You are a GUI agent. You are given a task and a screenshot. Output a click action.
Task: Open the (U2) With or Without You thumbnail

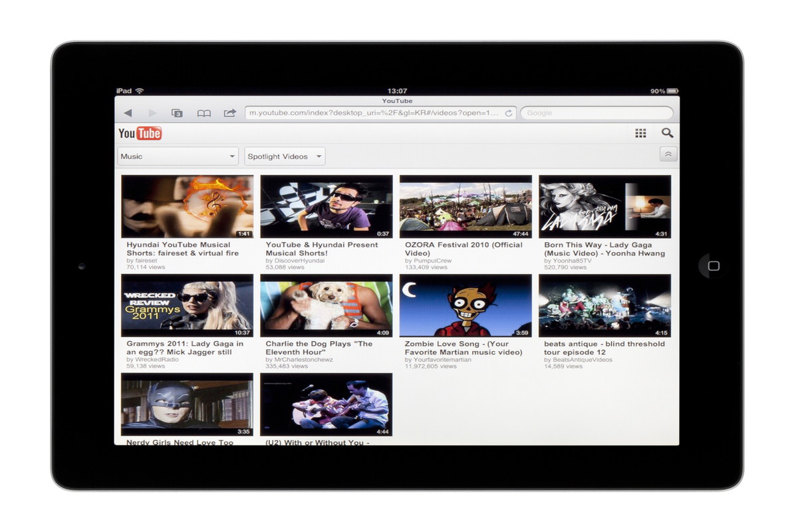(327, 404)
